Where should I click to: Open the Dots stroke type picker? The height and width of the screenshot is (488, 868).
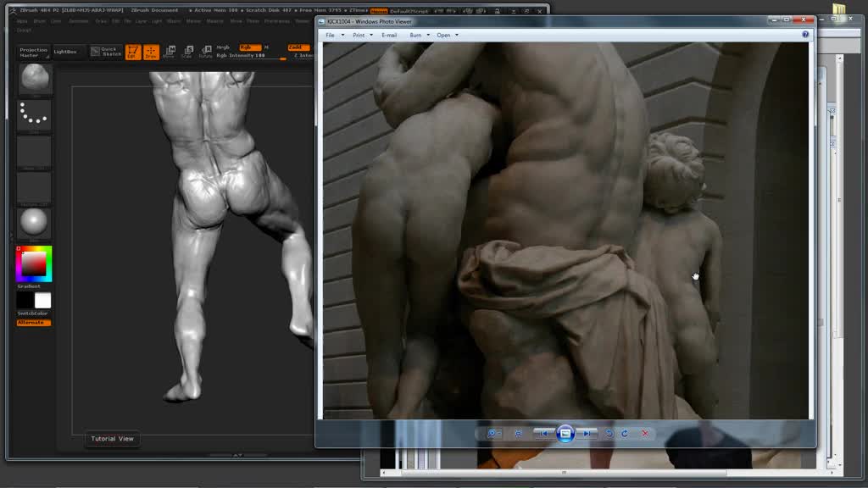pyautogui.click(x=34, y=114)
